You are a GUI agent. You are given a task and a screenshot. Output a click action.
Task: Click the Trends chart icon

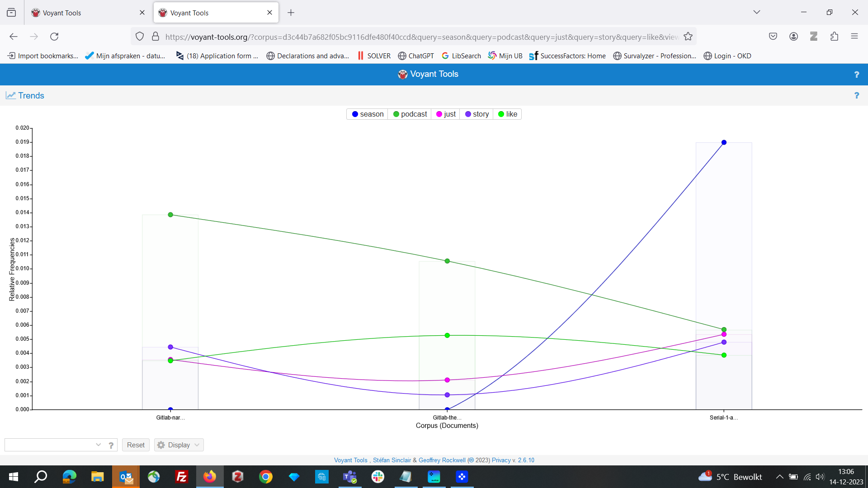click(11, 95)
